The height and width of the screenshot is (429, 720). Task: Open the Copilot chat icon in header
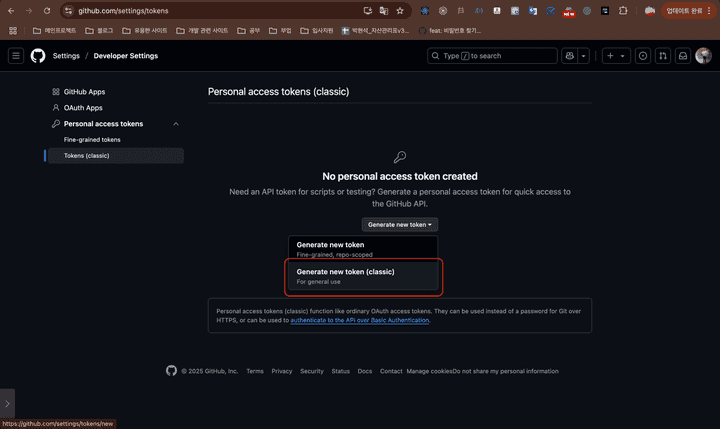coord(570,56)
